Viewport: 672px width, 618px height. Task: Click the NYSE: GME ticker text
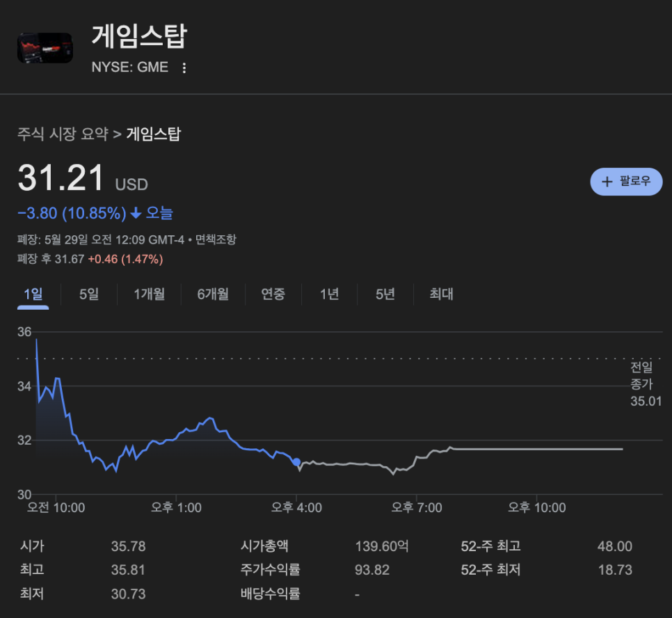130,68
